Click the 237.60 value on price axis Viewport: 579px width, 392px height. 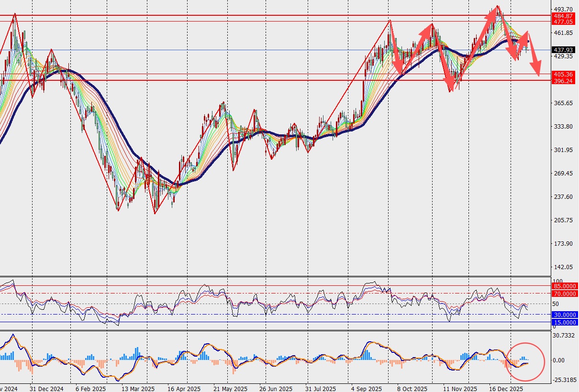[x=563, y=197]
